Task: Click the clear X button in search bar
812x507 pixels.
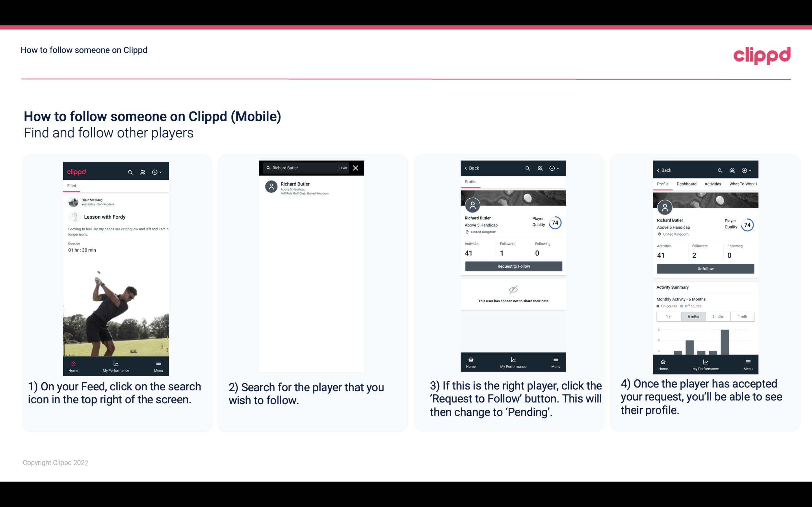Action: (355, 168)
